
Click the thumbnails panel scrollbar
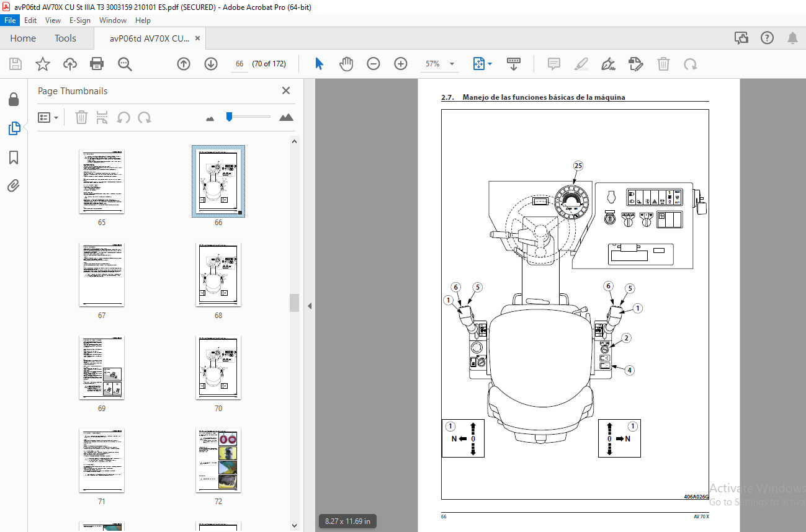point(294,303)
